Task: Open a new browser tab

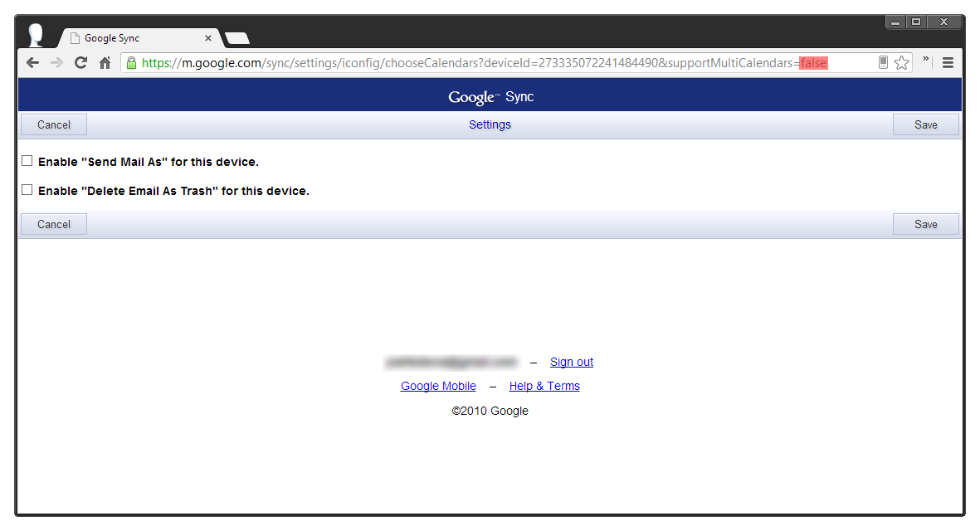Action: click(237, 38)
